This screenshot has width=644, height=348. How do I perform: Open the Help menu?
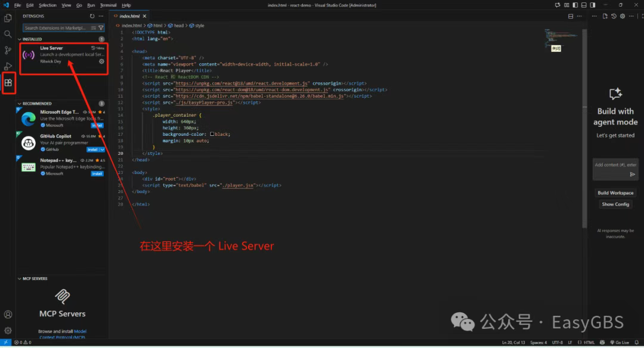pyautogui.click(x=126, y=5)
